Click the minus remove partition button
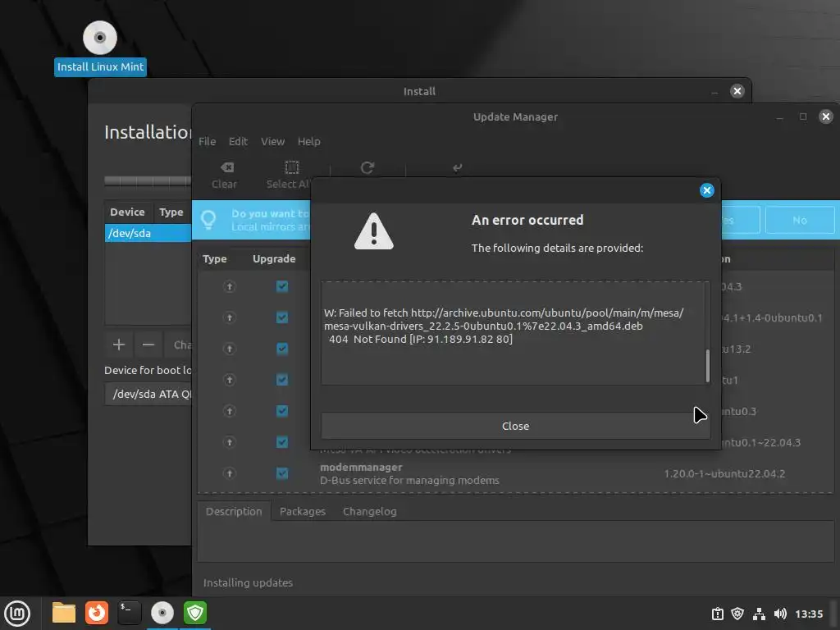 [x=148, y=345]
